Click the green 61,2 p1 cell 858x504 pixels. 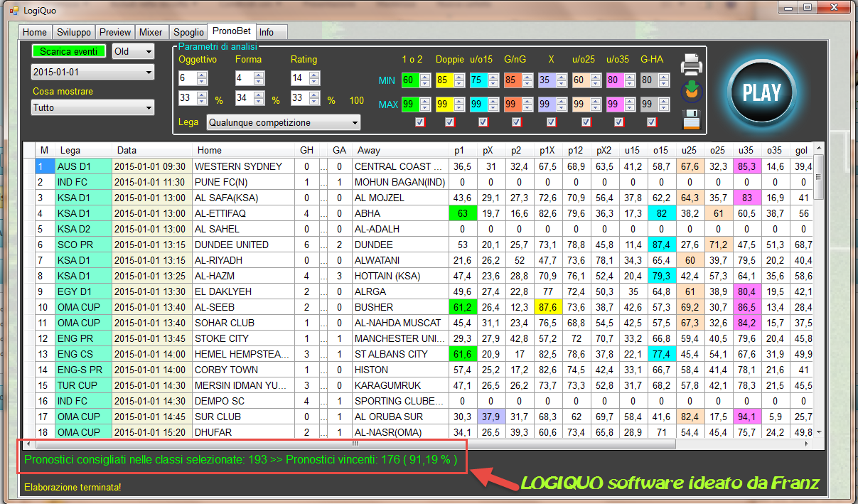coord(463,307)
